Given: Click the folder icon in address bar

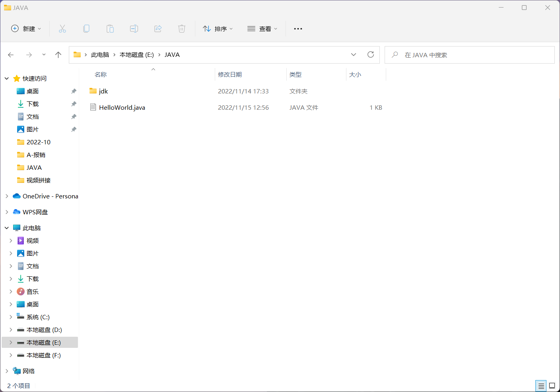Looking at the screenshot, I should pyautogui.click(x=77, y=54).
